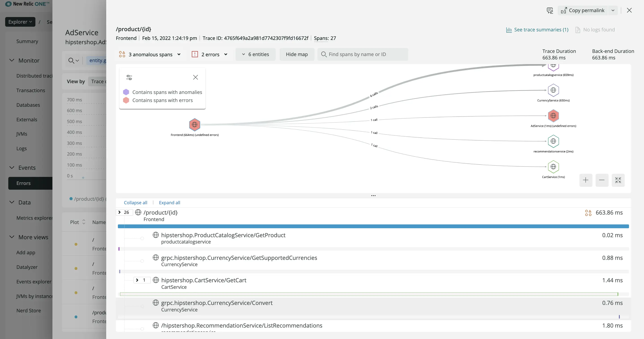644x339 pixels.
Task: Toggle the Hide map button
Action: (297, 54)
